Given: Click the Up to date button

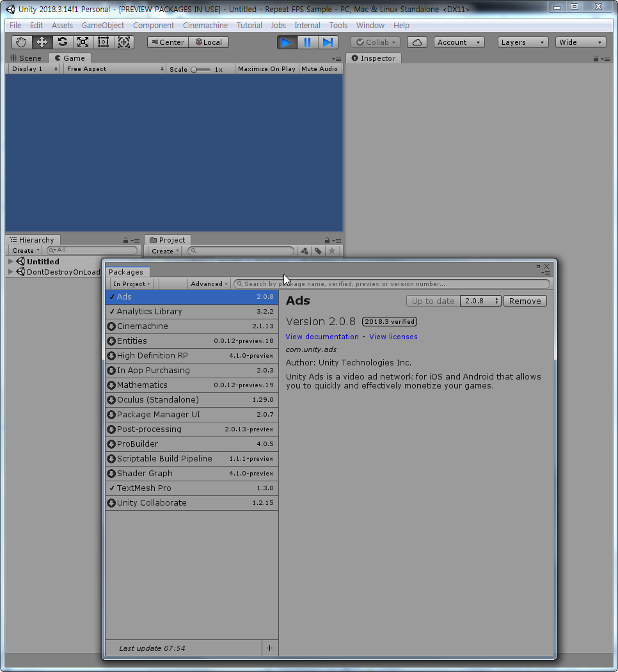Looking at the screenshot, I should click(433, 301).
